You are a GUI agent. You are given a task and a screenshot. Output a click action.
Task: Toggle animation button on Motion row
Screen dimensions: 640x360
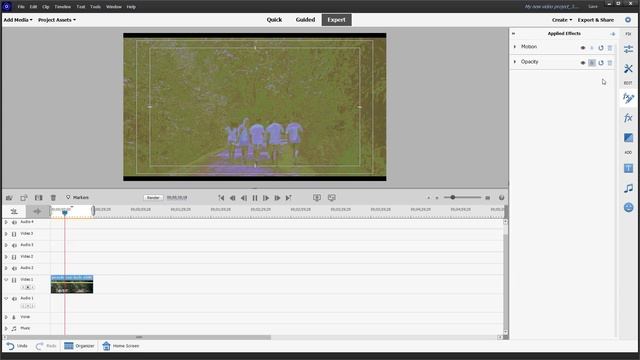click(592, 48)
